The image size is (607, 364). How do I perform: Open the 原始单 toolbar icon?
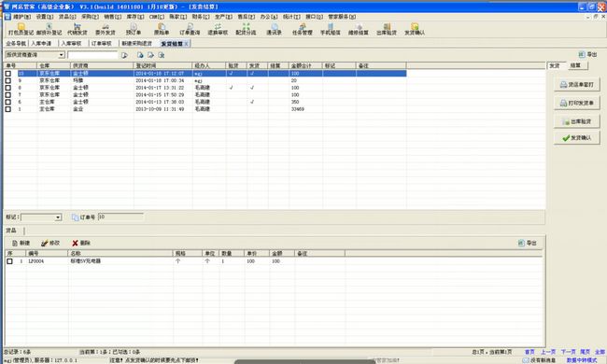pyautogui.click(x=162, y=29)
